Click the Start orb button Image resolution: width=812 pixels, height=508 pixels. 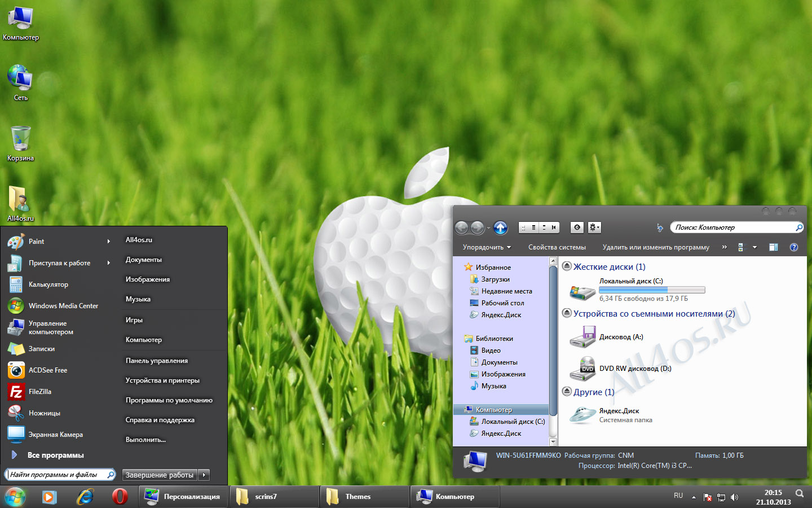tap(15, 497)
